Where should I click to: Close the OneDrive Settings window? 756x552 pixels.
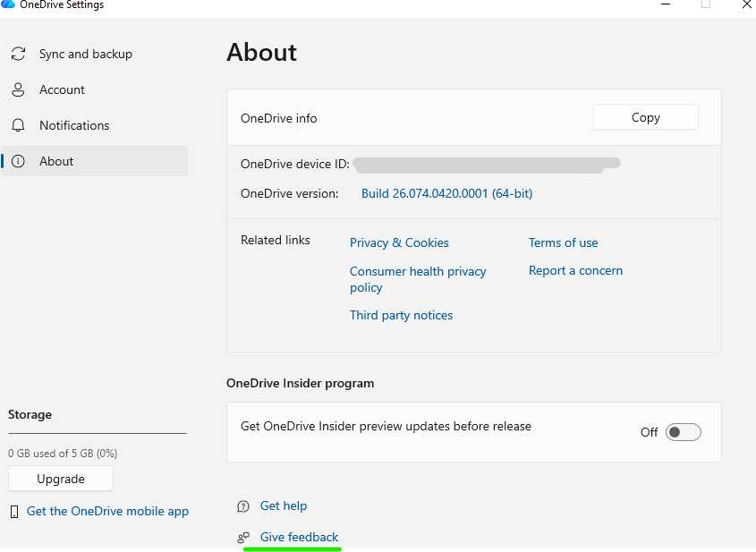tap(747, 4)
